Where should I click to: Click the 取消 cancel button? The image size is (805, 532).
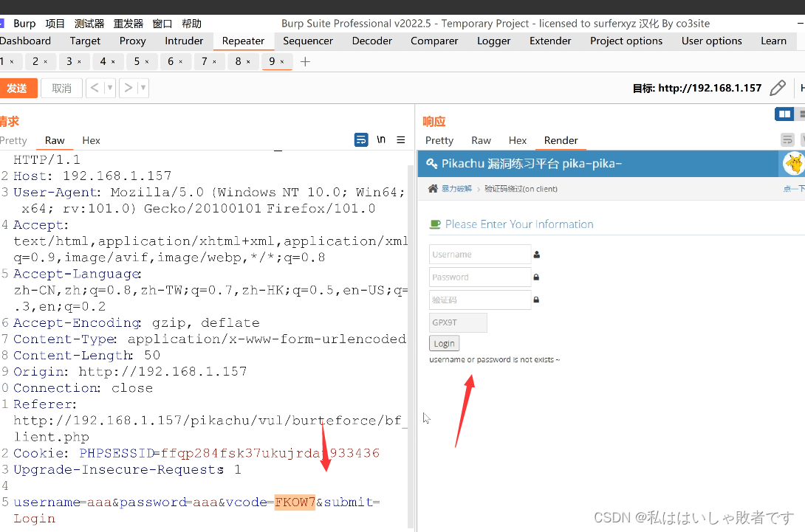(61, 89)
